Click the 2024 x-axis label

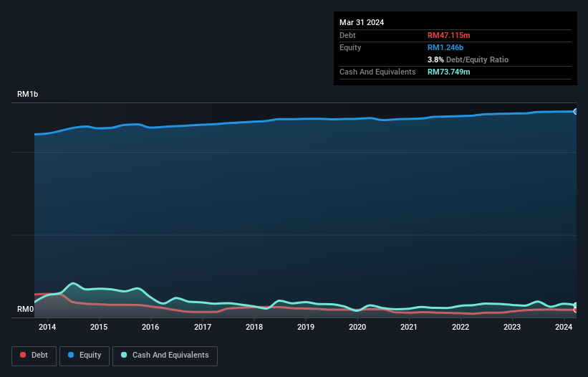(564, 328)
